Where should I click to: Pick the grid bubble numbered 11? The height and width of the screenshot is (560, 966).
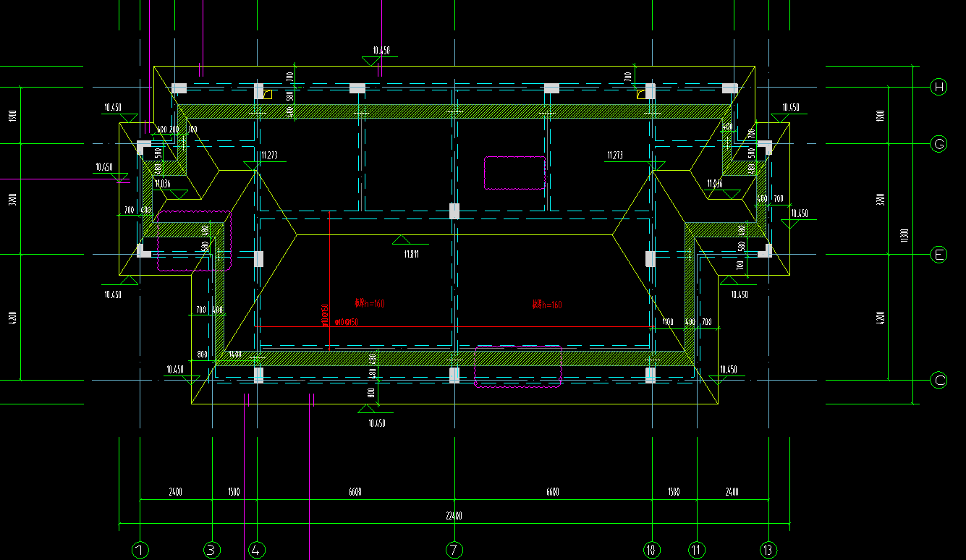696,550
